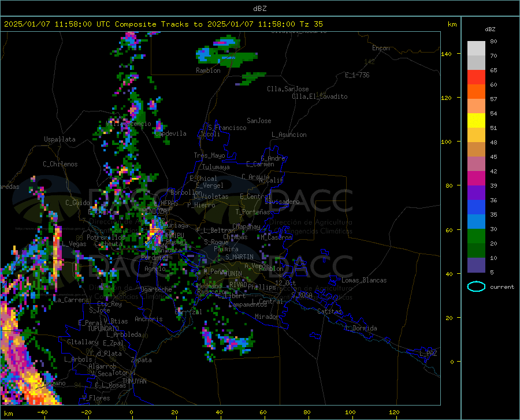Click the C_Chilenos place label

60,164
